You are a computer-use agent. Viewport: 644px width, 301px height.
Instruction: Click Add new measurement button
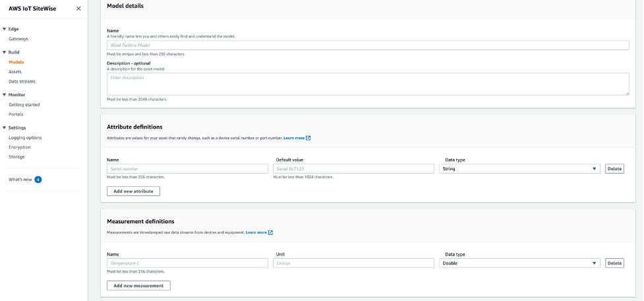point(138,286)
